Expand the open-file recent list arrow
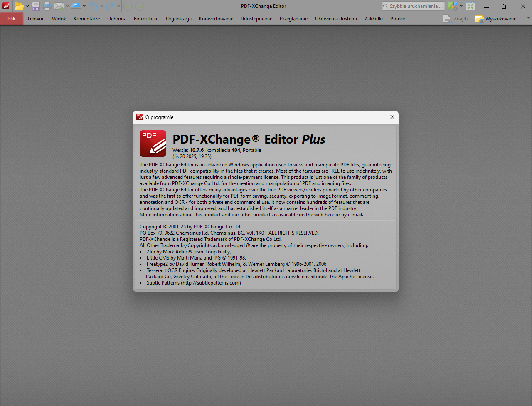Viewport: 532px width, 406px height. point(27,6)
